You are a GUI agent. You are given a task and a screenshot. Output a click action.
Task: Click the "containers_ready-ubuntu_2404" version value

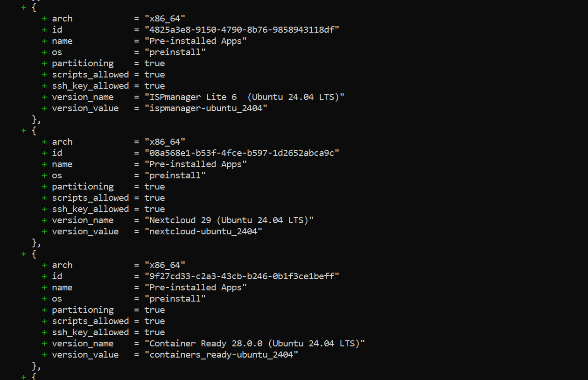coord(221,355)
